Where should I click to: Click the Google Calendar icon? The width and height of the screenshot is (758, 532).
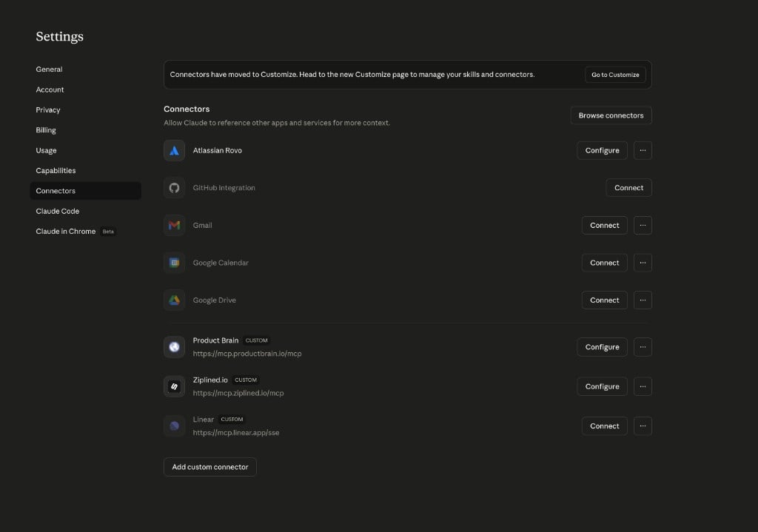pyautogui.click(x=174, y=263)
